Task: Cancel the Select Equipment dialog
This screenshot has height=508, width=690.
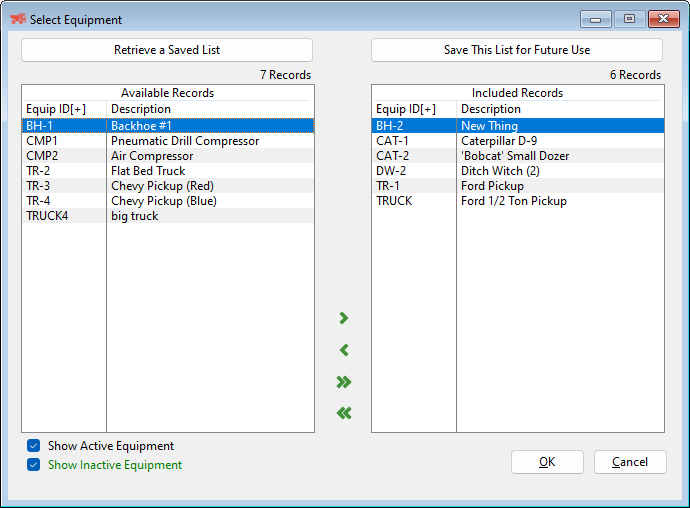Action: pyautogui.click(x=630, y=462)
